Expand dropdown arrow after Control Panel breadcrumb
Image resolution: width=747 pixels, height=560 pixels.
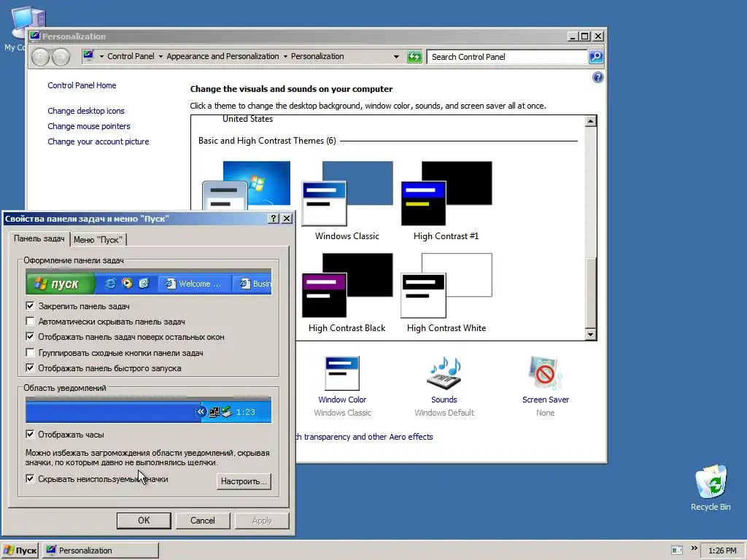tap(160, 56)
